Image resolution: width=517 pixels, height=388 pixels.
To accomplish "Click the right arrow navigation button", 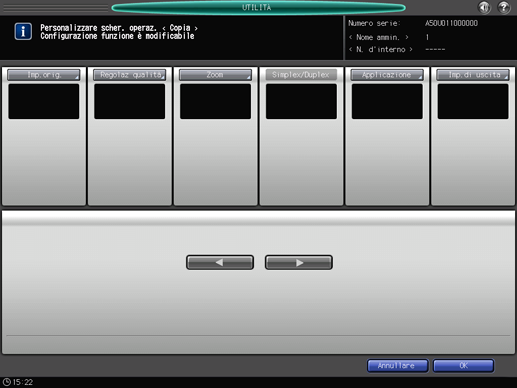I will coord(299,262).
